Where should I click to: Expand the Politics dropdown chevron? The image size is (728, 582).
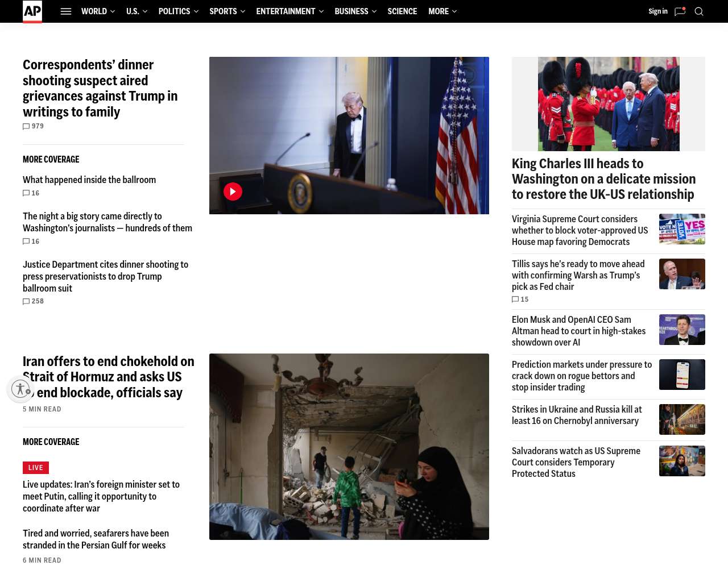[196, 11]
